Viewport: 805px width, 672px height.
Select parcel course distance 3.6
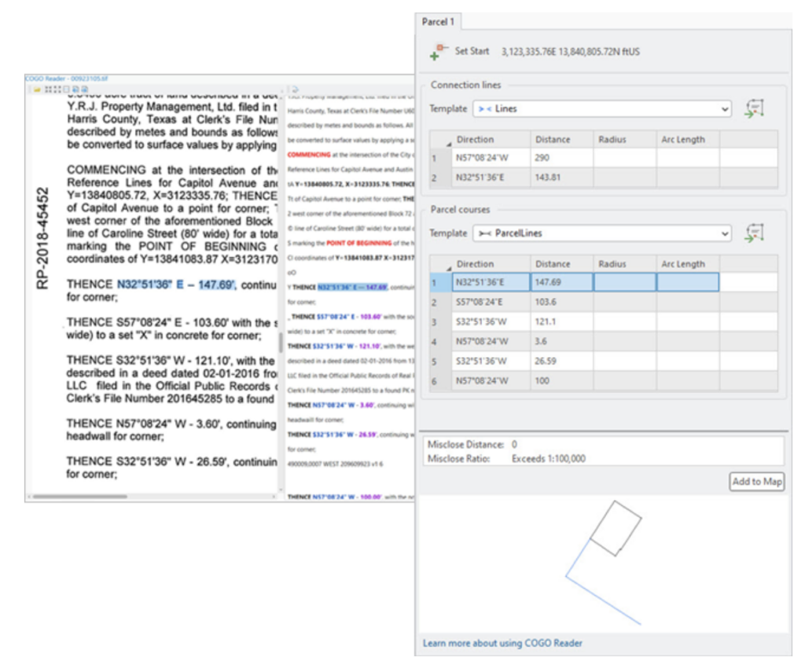(562, 341)
